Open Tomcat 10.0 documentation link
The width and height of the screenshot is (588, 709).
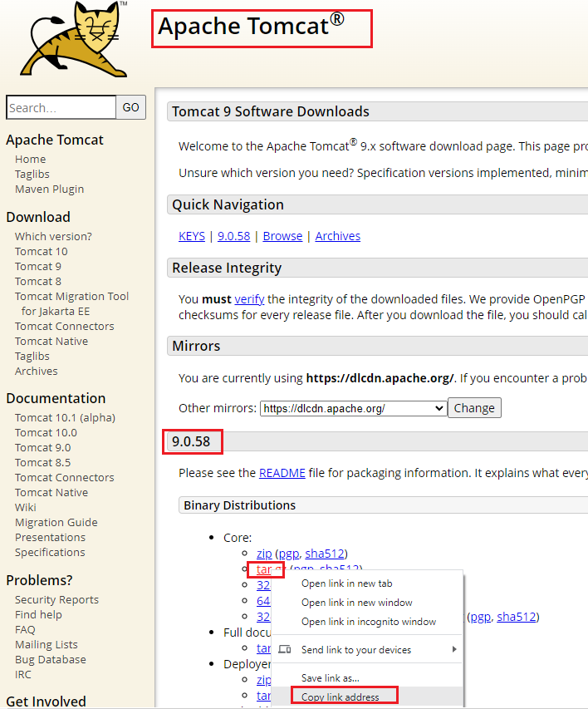tap(46, 432)
